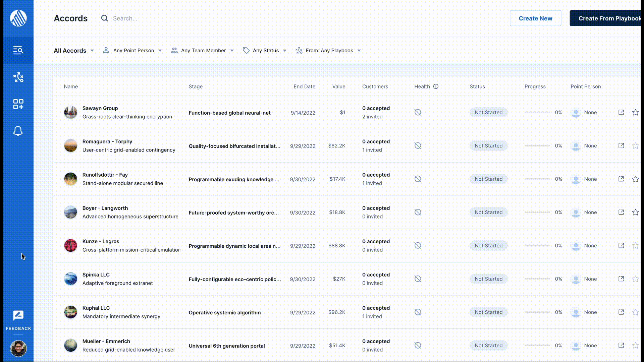Toggle health status icon for Sawayn Group
This screenshot has height=362, width=644.
(x=418, y=112)
